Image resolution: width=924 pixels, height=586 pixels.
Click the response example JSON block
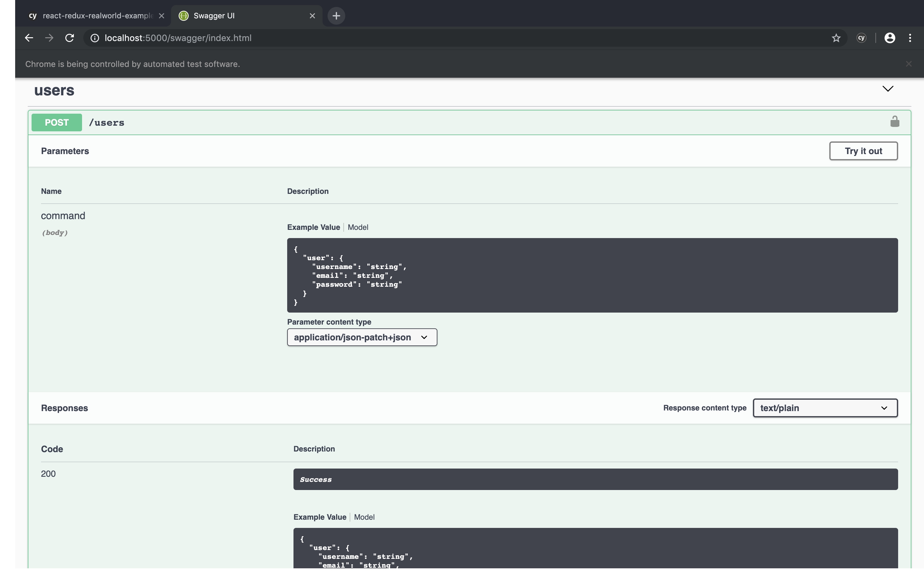(595, 548)
